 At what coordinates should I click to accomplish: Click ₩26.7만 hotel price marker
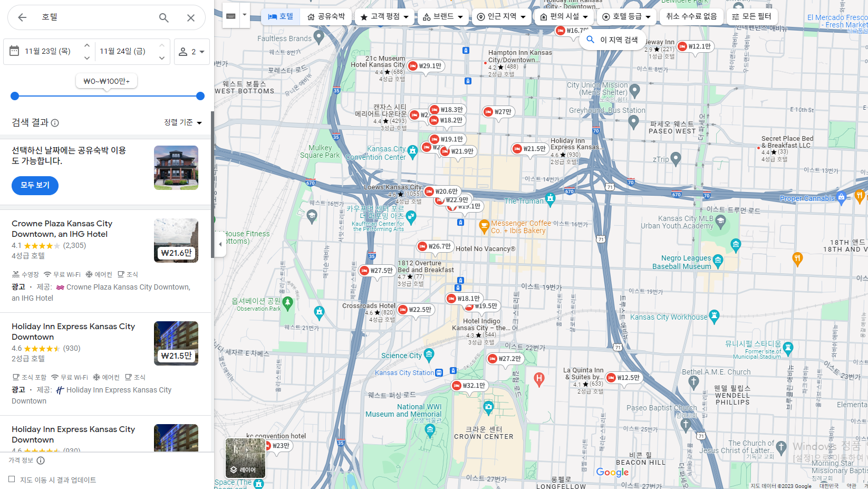[436, 246]
